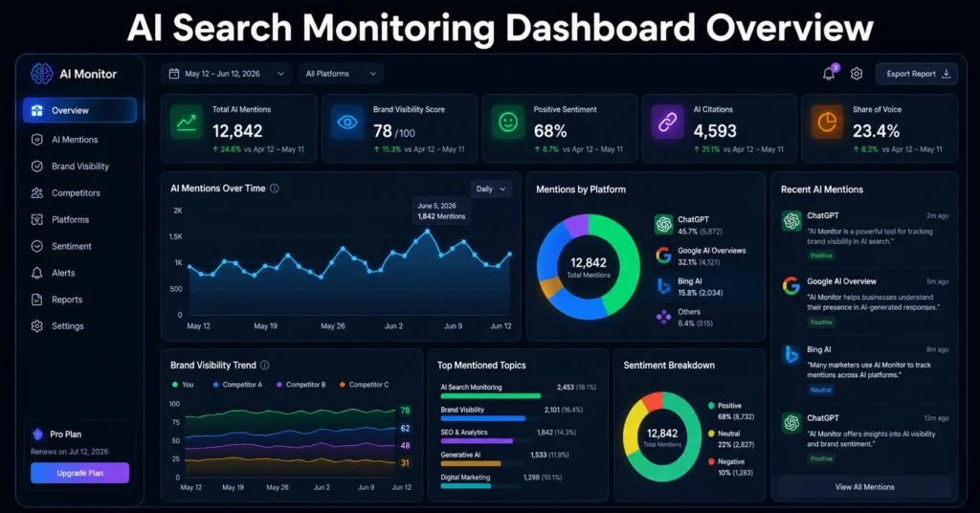Show info for Brand Visibility Trend
This screenshot has width=980, height=513.
[265, 365]
